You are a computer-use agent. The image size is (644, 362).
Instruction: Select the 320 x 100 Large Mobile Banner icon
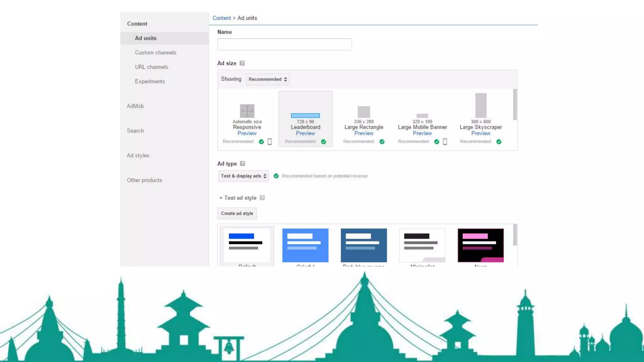pyautogui.click(x=422, y=116)
